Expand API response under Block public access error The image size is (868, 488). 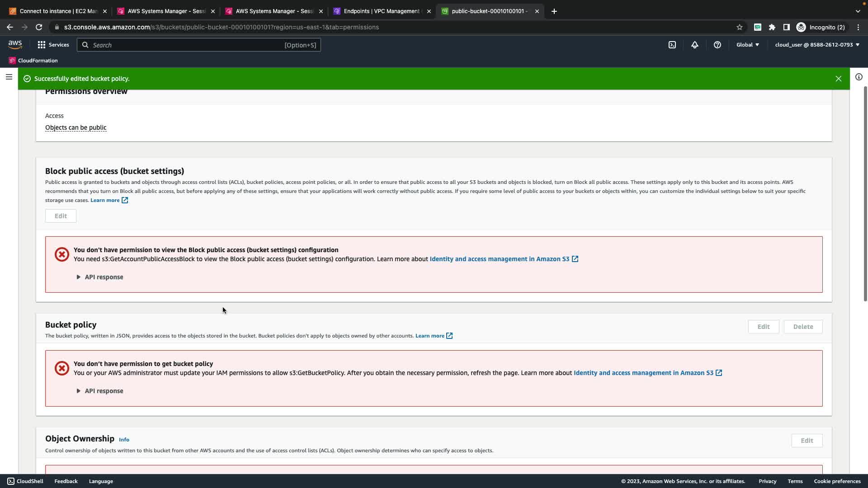(x=100, y=277)
